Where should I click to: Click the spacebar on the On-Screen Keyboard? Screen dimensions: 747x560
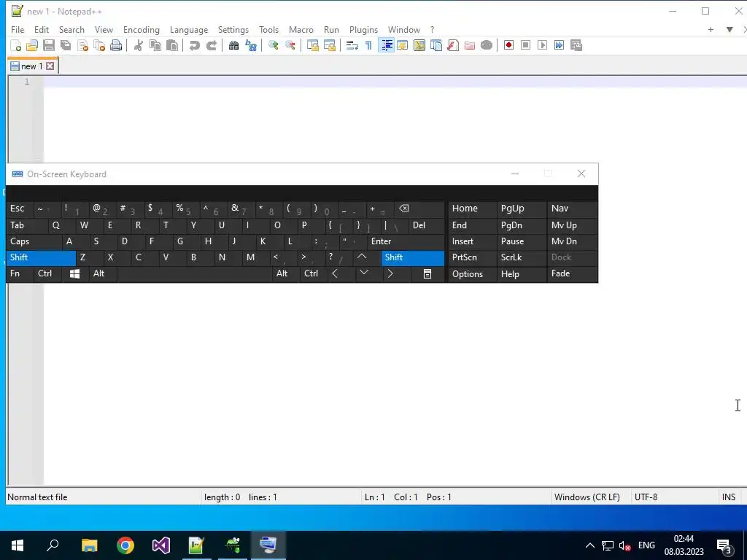point(194,274)
